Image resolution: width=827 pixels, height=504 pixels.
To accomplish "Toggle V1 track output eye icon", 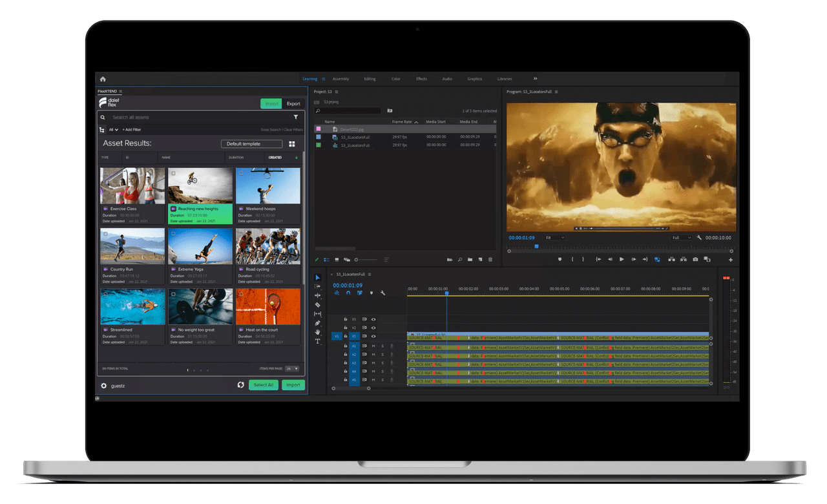I will coord(373,336).
